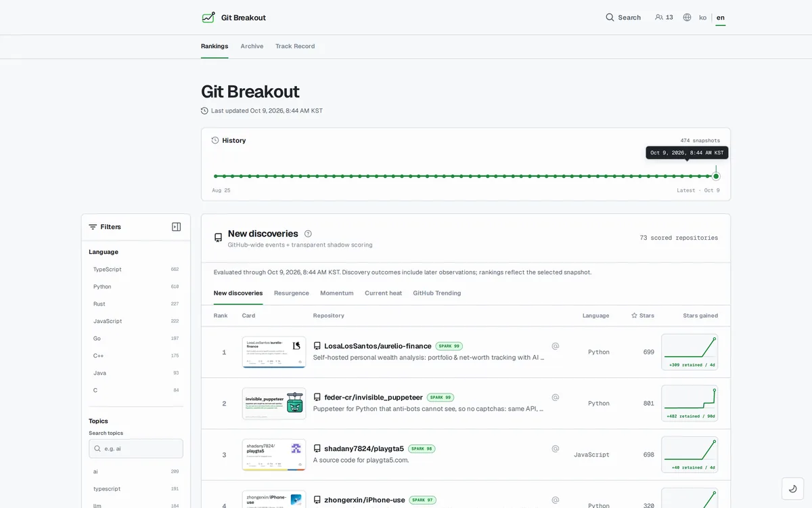Click the @ icon on aurelio-finance row

556,346
